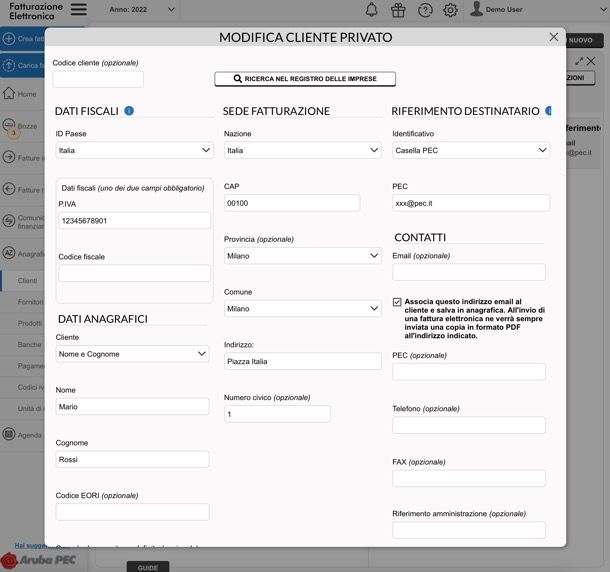Click the info icon beside RIFERIMENTO DESTINATARIO

click(x=548, y=111)
